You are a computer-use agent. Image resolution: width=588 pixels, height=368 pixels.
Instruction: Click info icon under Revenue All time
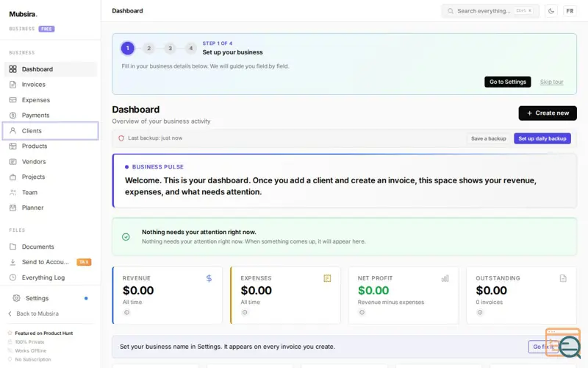[x=126, y=312]
